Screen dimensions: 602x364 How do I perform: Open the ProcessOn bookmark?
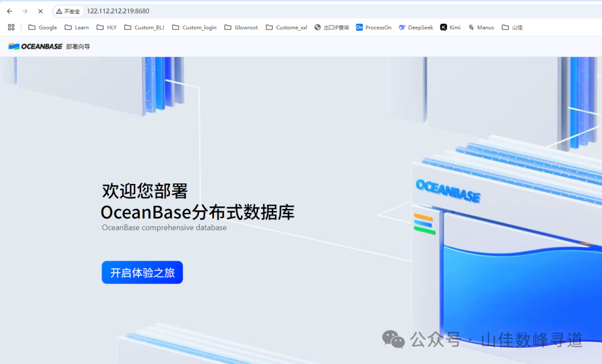click(373, 27)
